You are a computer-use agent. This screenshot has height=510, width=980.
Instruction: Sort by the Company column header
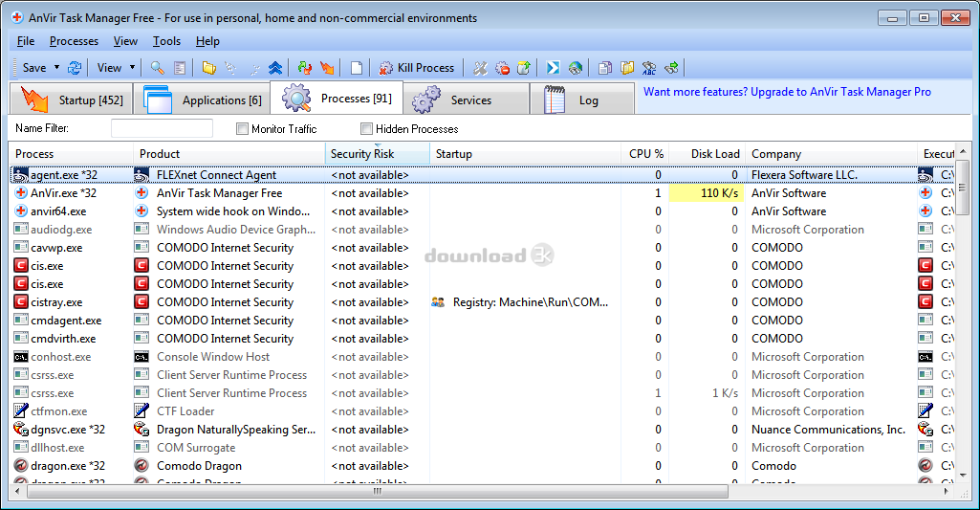pos(831,154)
